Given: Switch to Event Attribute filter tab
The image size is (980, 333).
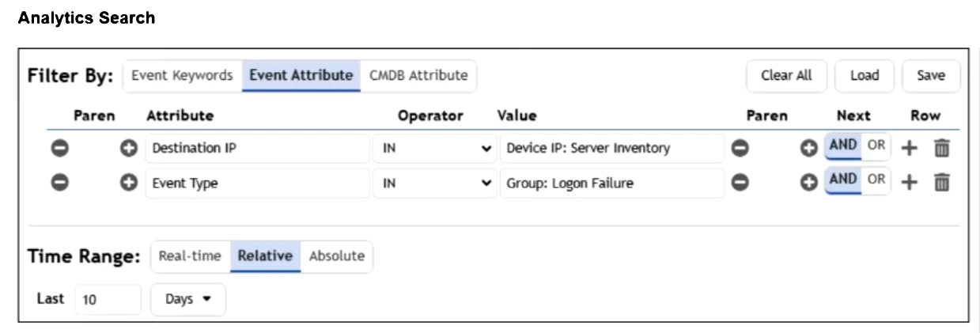Looking at the screenshot, I should [301, 76].
